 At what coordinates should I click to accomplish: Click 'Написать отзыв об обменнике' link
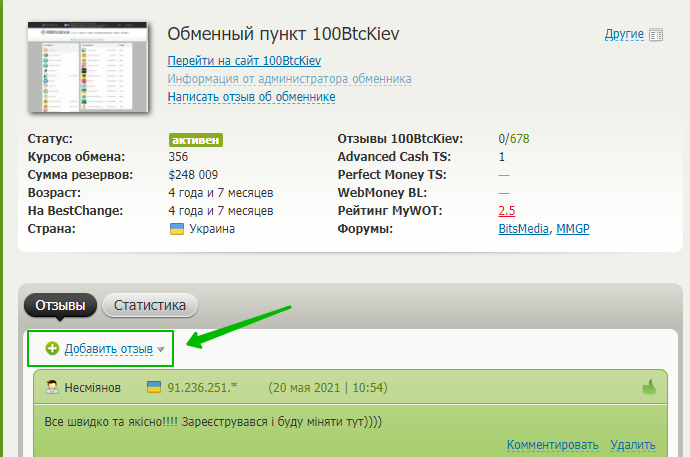(251, 97)
